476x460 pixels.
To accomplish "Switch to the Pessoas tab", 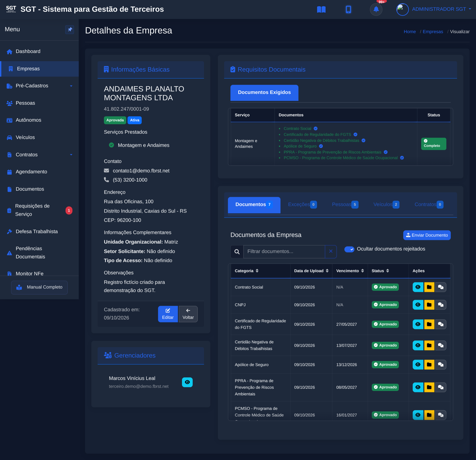I will point(345,204).
